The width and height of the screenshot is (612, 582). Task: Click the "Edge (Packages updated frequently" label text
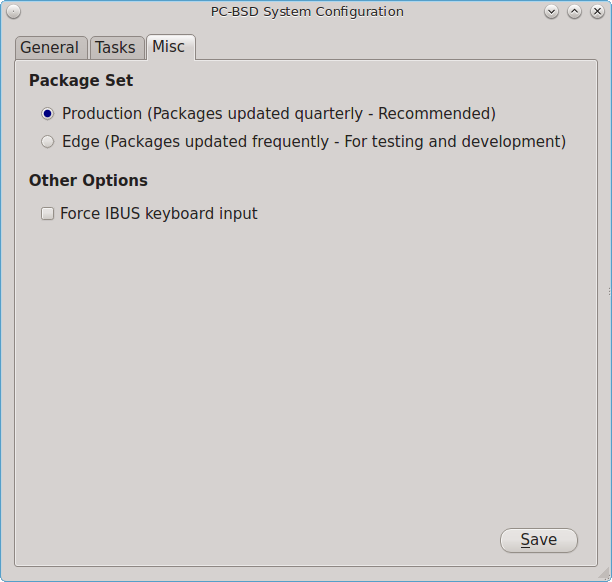tap(200, 142)
